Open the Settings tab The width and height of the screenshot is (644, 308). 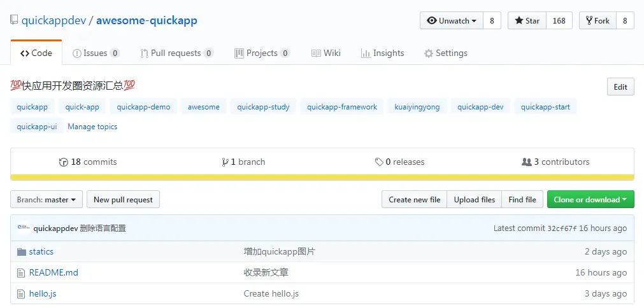pyautogui.click(x=446, y=53)
